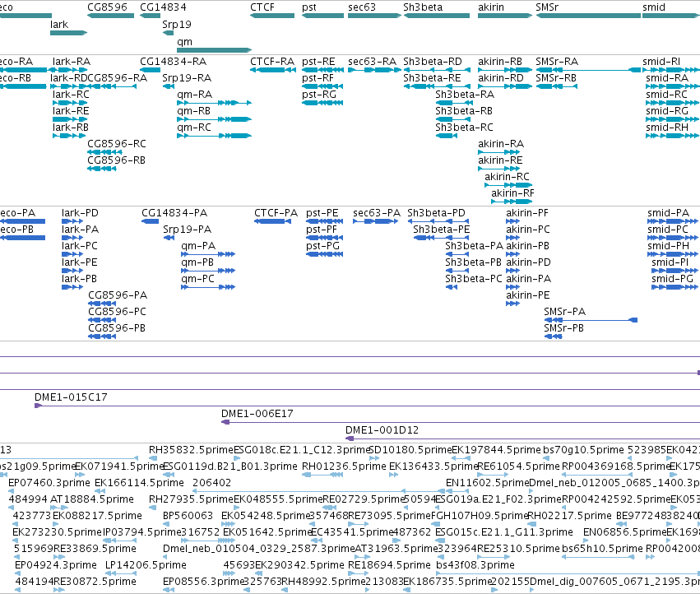This screenshot has height=594, width=700.
Task: Select transcript qm-RA
Action: (195, 95)
